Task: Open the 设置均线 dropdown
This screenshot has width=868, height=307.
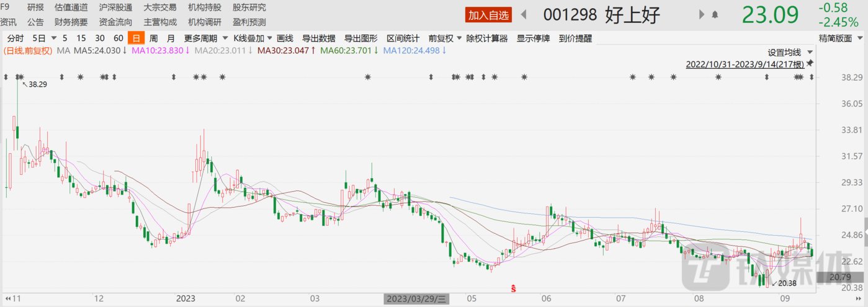Action: pyautogui.click(x=790, y=52)
